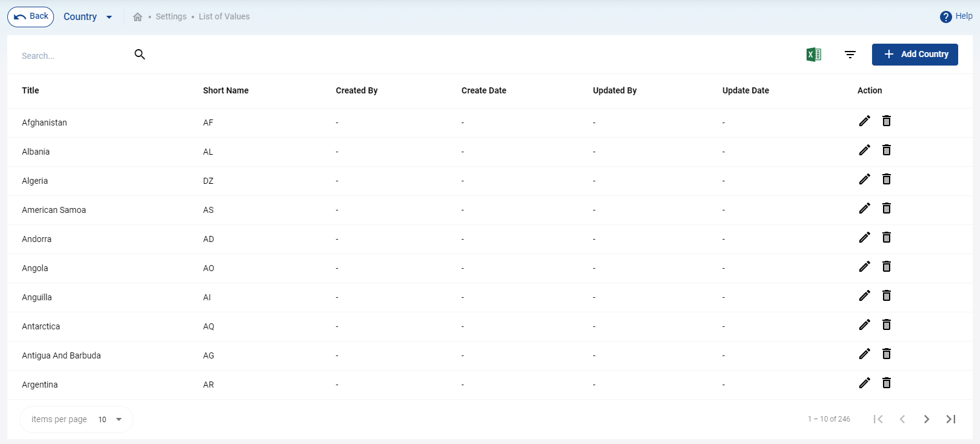Image resolution: width=980 pixels, height=444 pixels.
Task: Sort by the Updated By column header
Action: point(615,90)
